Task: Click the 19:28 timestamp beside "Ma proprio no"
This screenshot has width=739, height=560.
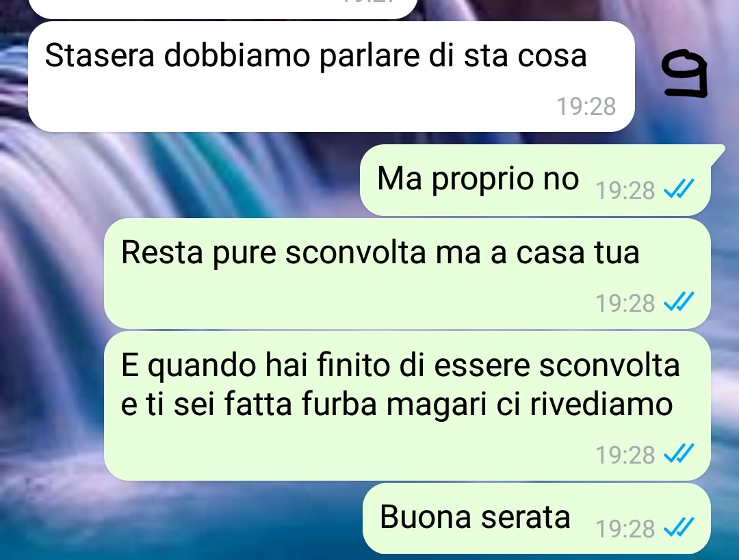Action: pyautogui.click(x=625, y=190)
